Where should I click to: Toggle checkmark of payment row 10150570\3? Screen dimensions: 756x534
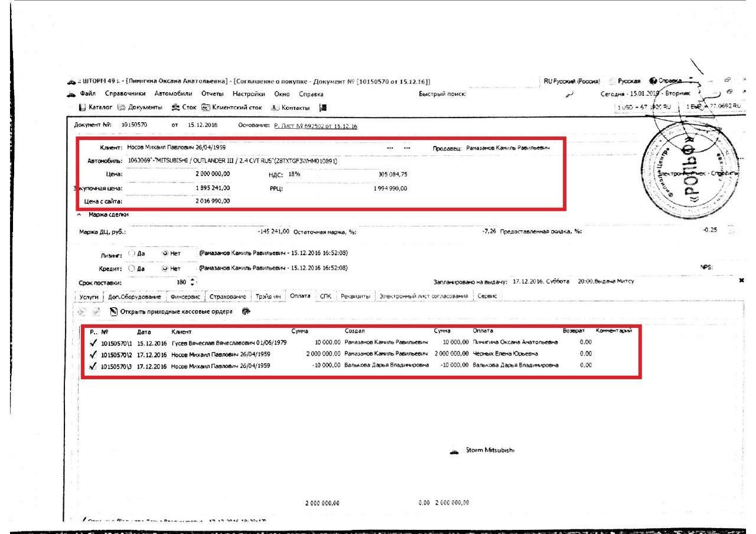tap(93, 366)
